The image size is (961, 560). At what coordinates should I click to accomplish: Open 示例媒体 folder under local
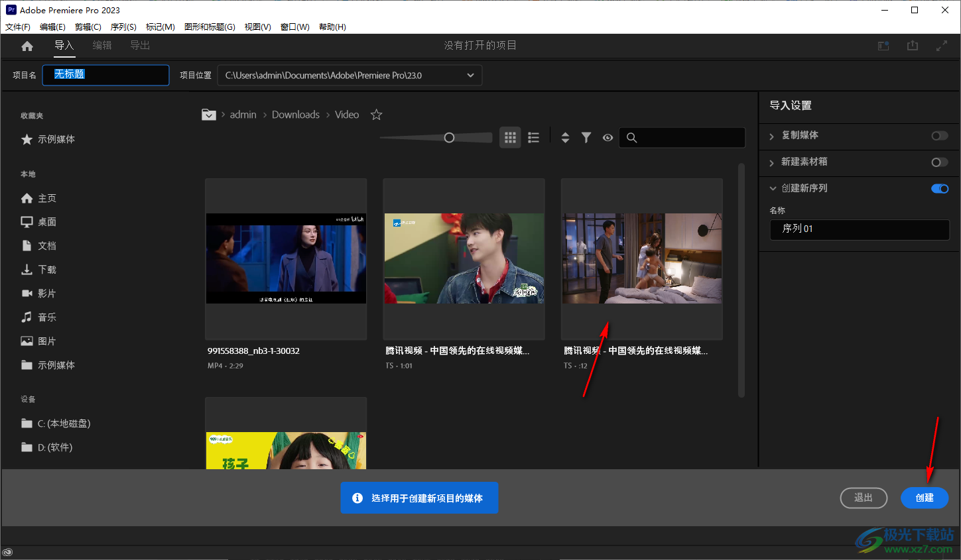[x=48, y=365]
